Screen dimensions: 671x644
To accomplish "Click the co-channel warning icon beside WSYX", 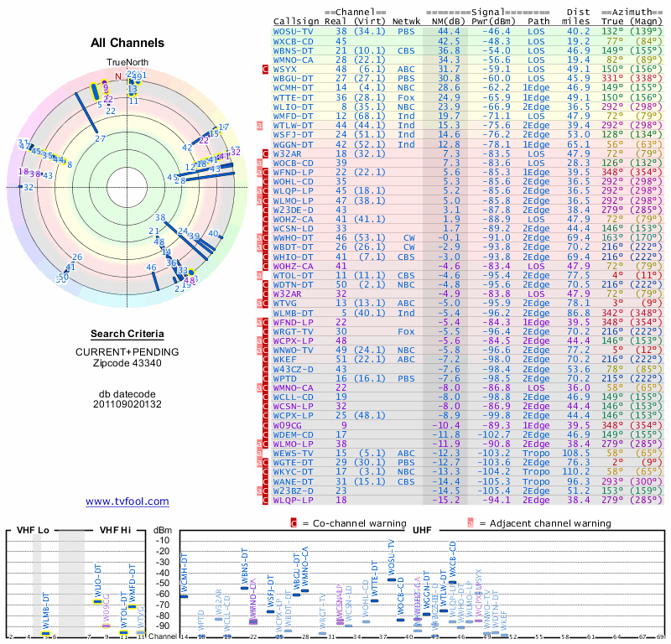I will pos(266,69).
